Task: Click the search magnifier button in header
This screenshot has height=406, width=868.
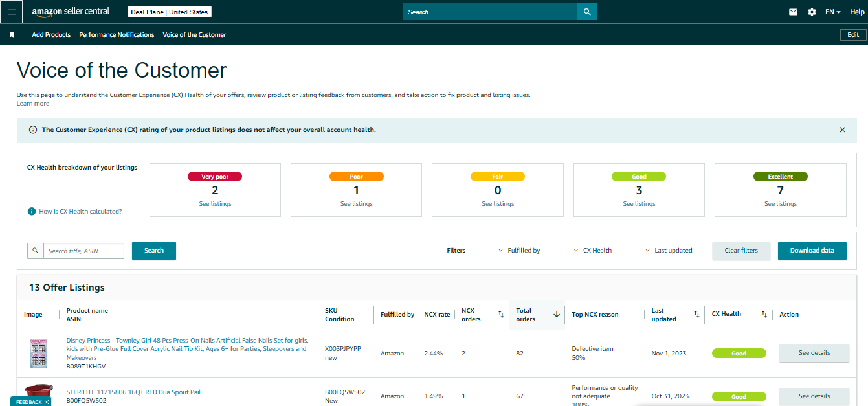Action: [x=587, y=12]
